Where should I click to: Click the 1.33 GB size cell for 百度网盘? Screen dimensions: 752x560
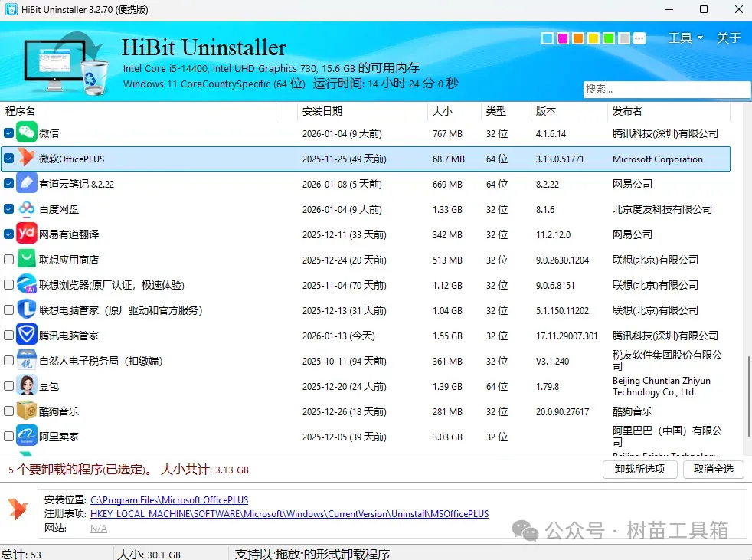point(447,210)
